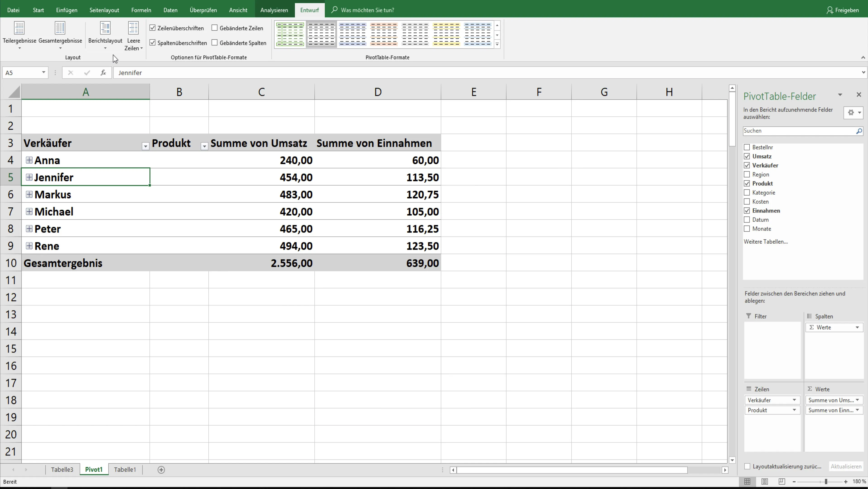
Task: Open the Teilergebnisse (subtotals) menu icon
Action: click(x=19, y=28)
